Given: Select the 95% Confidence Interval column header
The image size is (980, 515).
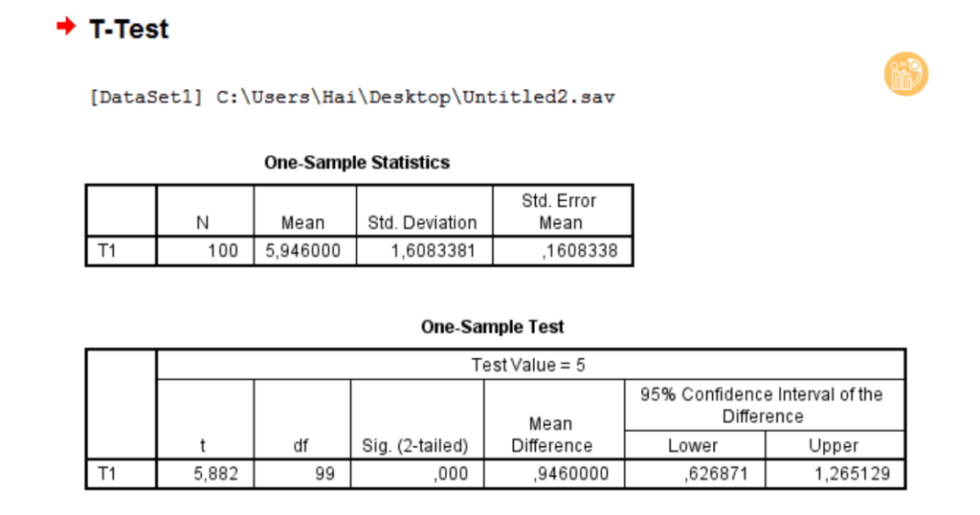Looking at the screenshot, I should coord(762,405).
